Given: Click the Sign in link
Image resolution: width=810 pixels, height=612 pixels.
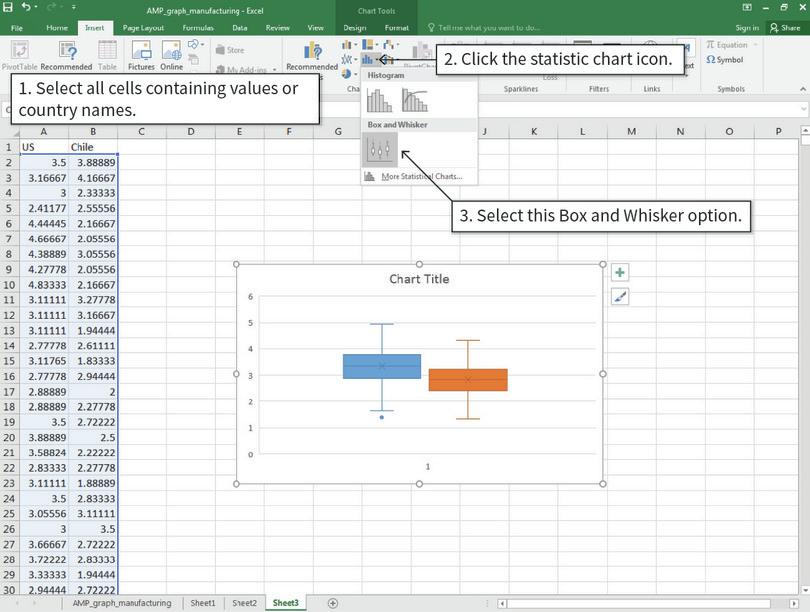Looking at the screenshot, I should 747,28.
